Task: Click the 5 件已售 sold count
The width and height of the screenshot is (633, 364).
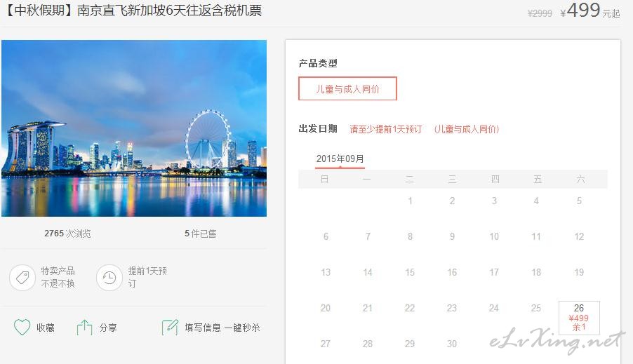Action: (200, 234)
